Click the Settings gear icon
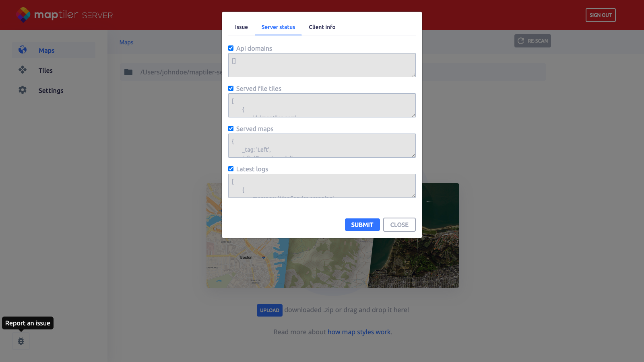Viewport: 644px width, 362px height. tap(23, 90)
